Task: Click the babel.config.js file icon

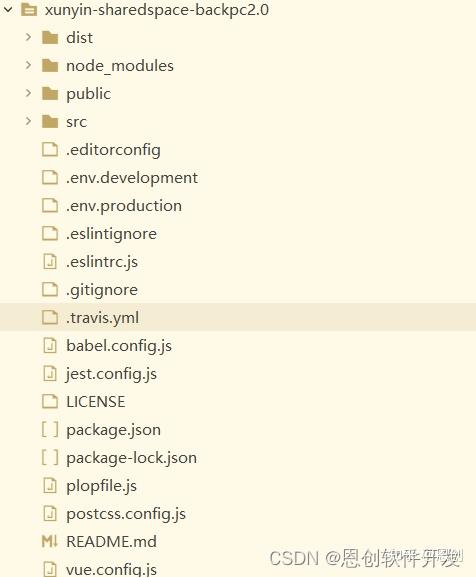Action: tap(50, 346)
